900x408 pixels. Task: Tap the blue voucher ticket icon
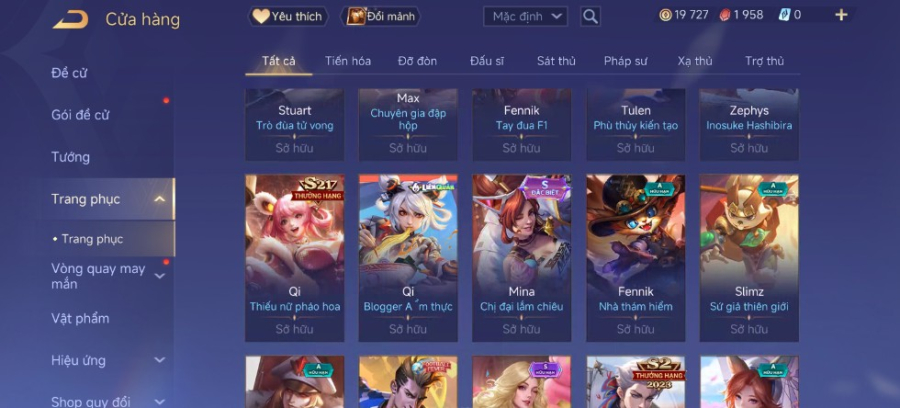(x=784, y=15)
